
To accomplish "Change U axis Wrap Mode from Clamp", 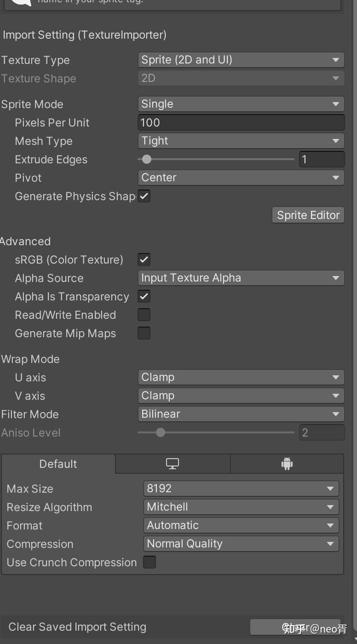I will point(241,377).
